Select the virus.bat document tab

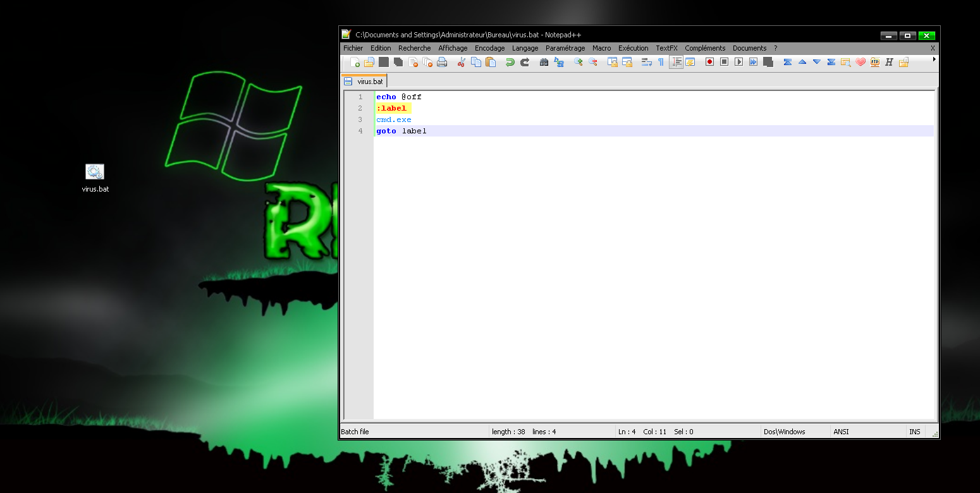click(x=364, y=82)
